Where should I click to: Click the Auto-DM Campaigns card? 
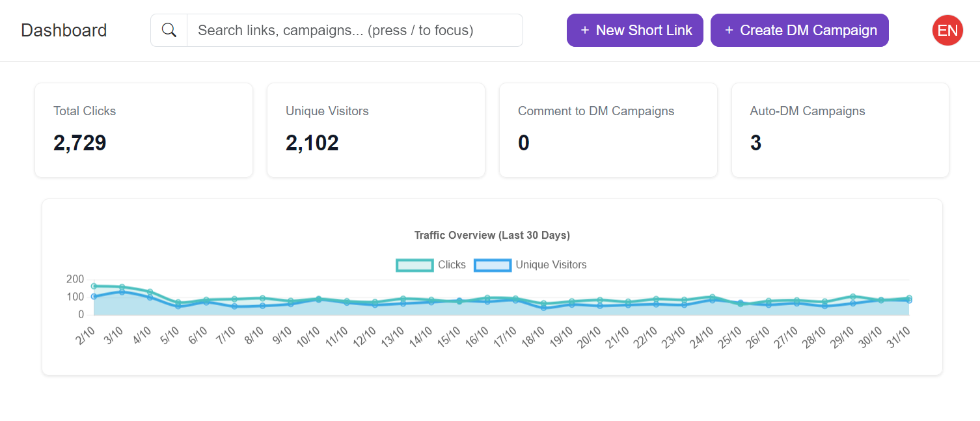[840, 130]
